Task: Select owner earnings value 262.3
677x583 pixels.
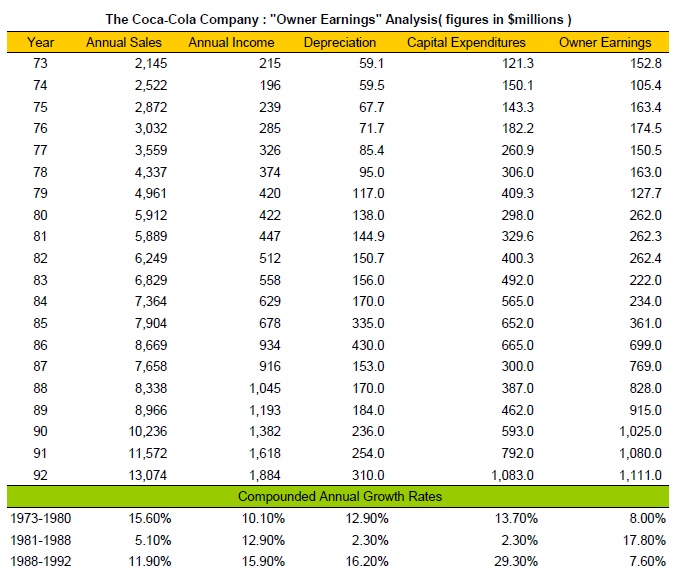Action: click(645, 236)
